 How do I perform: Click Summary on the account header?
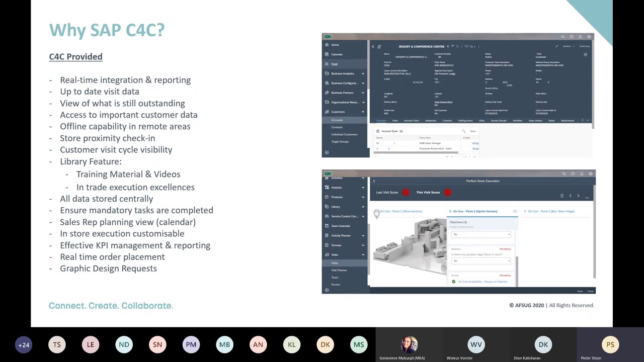click(584, 46)
